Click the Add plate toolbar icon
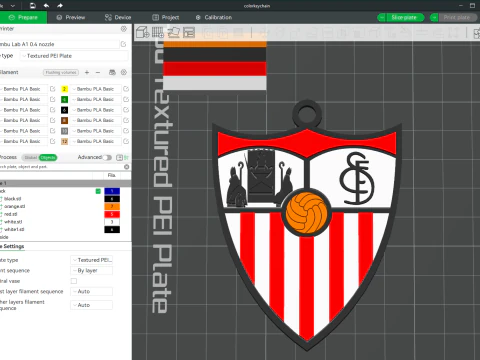Screen dimensions: 480x360 pyautogui.click(x=158, y=32)
